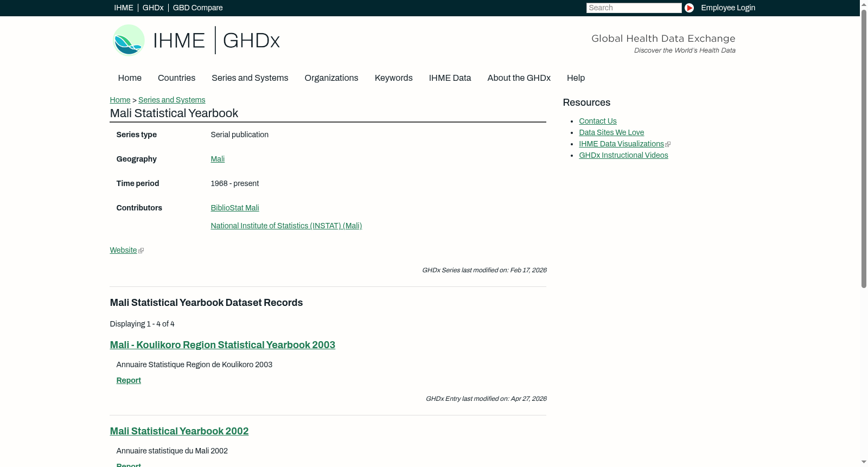Screen dimensions: 868x467
Task: Open the Countries menu
Action: (x=176, y=78)
